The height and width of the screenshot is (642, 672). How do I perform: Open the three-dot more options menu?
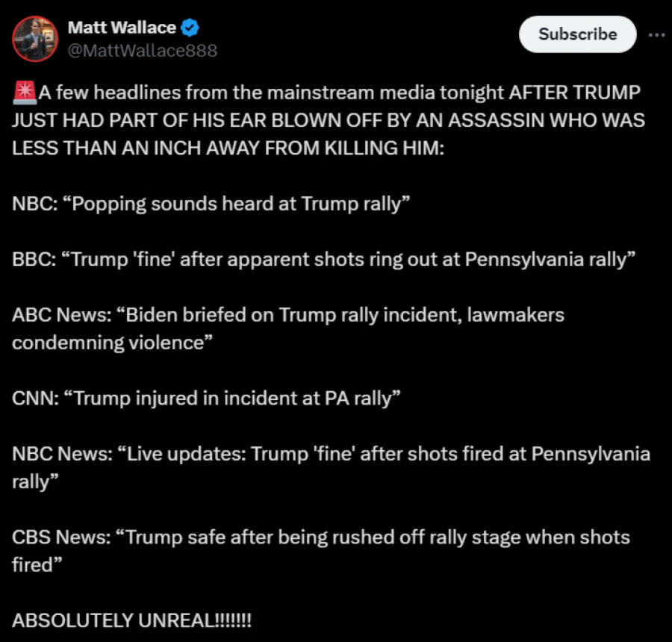coord(656,34)
